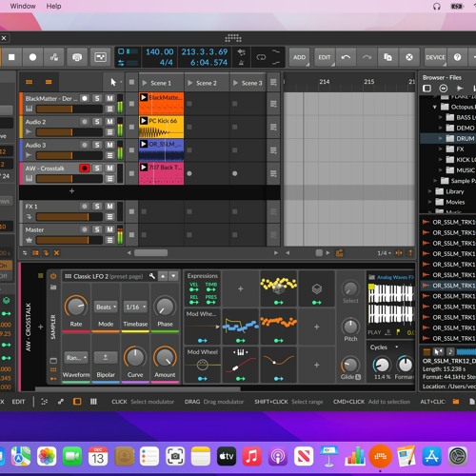The height and width of the screenshot is (476, 476).
Task: Open the Waveform selection dropdown
Action: point(76,358)
